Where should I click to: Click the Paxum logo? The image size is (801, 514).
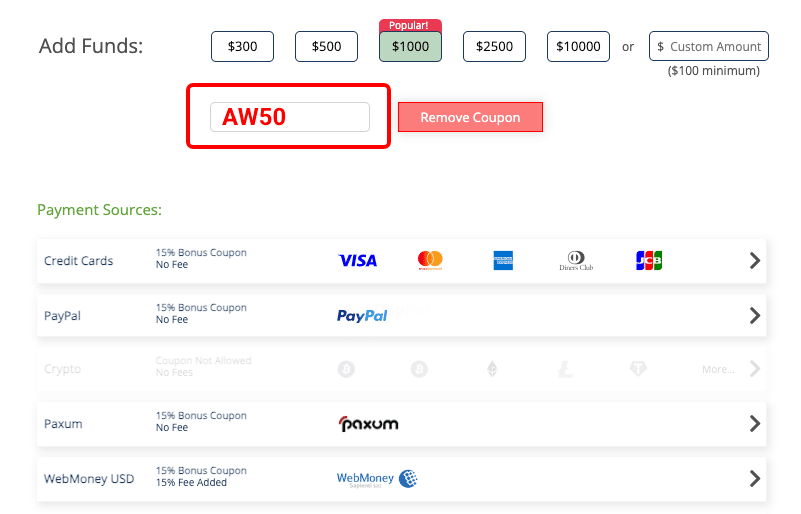point(368,424)
